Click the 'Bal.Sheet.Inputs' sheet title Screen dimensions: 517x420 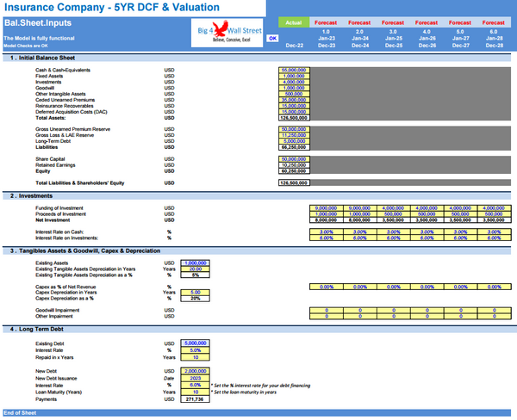point(38,22)
